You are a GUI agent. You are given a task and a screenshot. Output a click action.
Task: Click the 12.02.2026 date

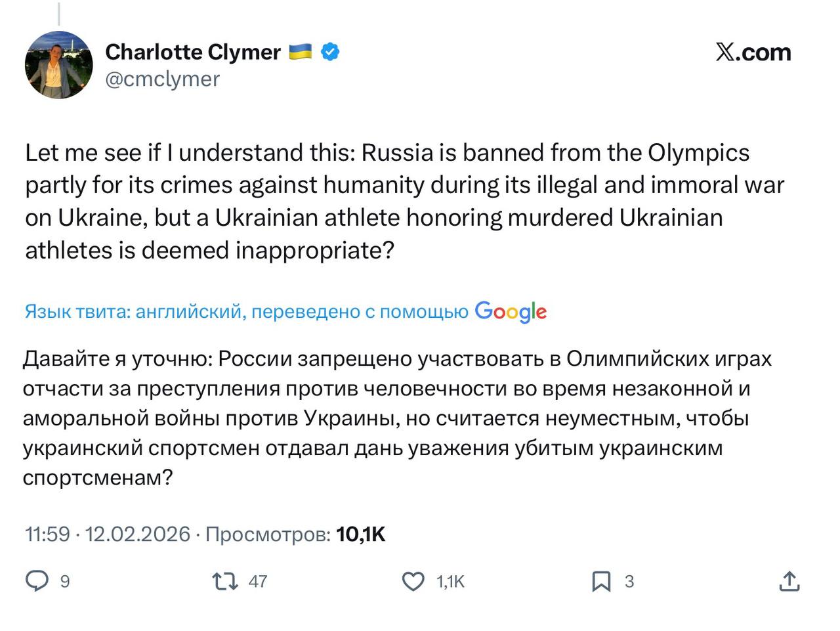(138, 534)
